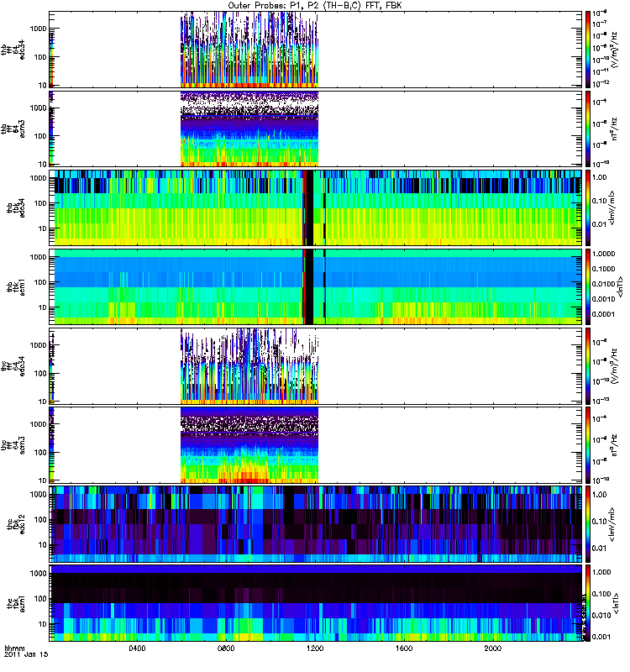The width and height of the screenshot is (630, 672).
Task: Click the "1.0000" color bar value of the thb fbk scm1 panel
Action: (x=603, y=254)
